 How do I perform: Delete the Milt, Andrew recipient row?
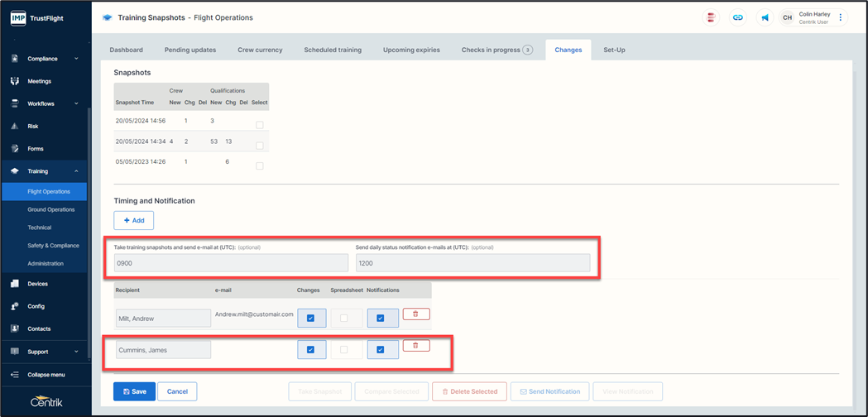[415, 314]
